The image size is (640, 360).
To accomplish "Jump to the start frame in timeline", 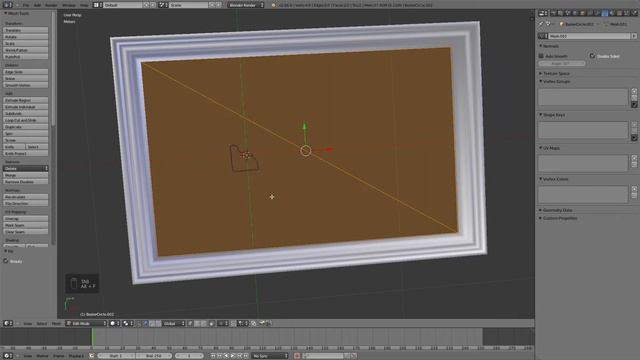I will (x=213, y=356).
